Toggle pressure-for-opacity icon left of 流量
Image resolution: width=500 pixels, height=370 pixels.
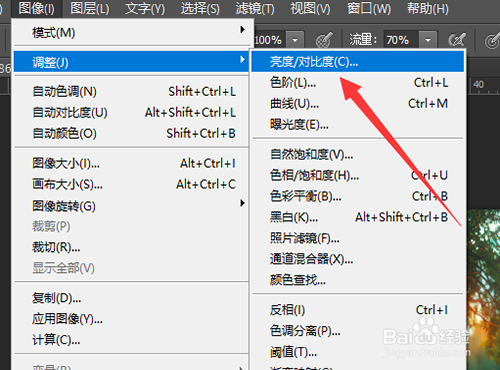324,40
